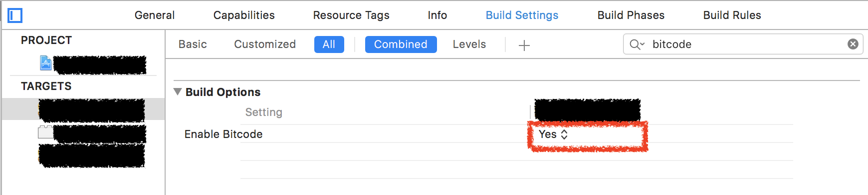
Task: Collapse the Build Options section triangle
Action: (x=178, y=92)
